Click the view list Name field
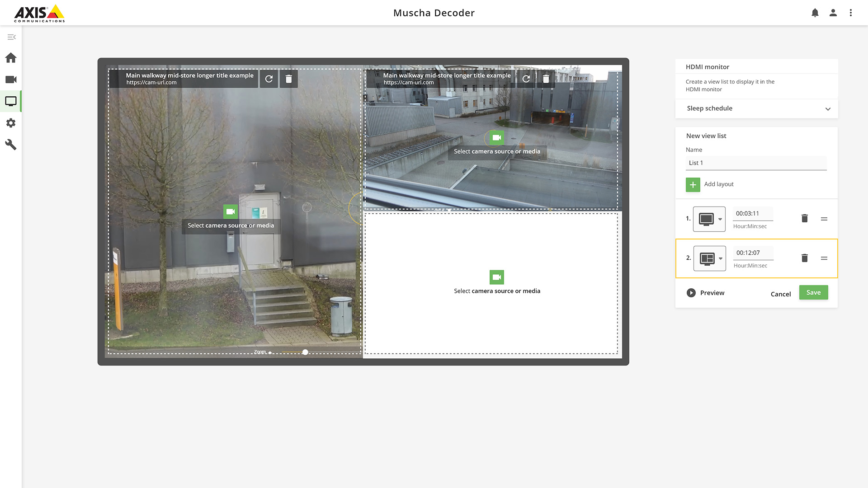Screen dimensions: 868x488 pyautogui.click(x=756, y=163)
